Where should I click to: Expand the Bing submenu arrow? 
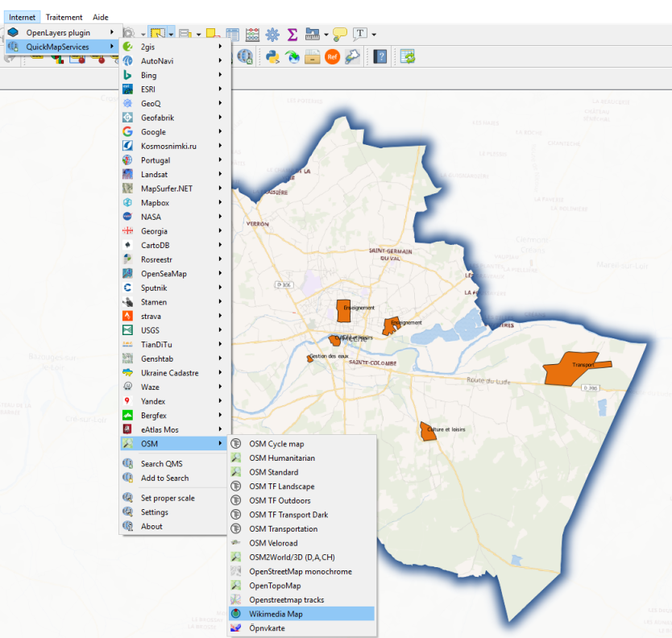[220, 75]
